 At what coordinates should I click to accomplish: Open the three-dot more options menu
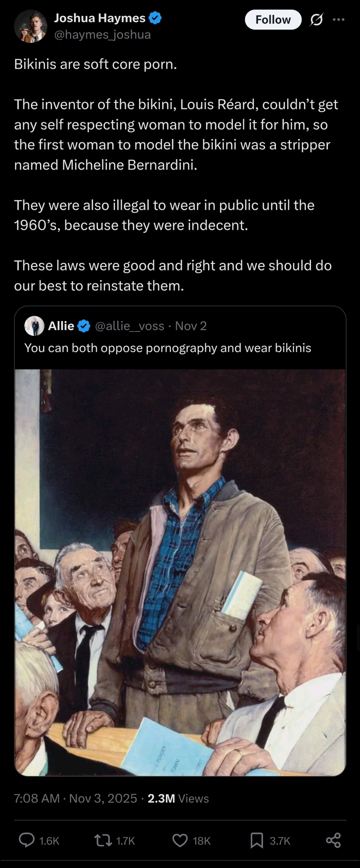(x=339, y=19)
